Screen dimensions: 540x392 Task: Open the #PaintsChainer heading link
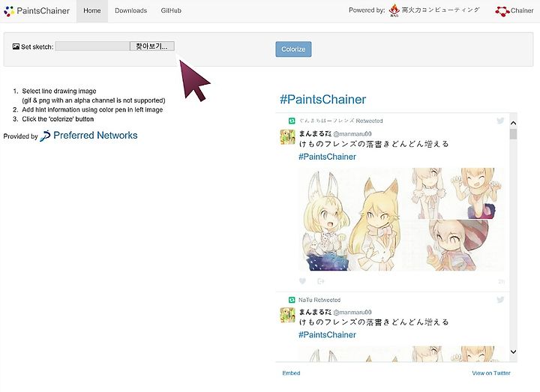click(322, 99)
